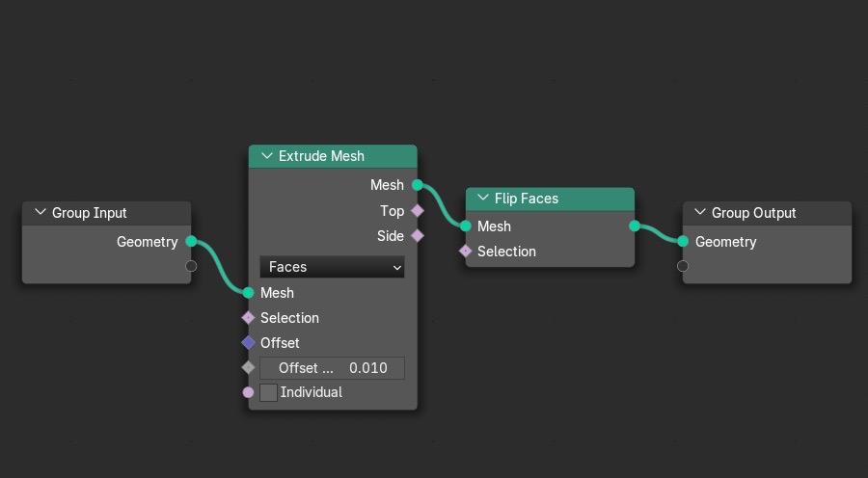
Task: Click empty socket on Group Input node
Action: [191, 266]
